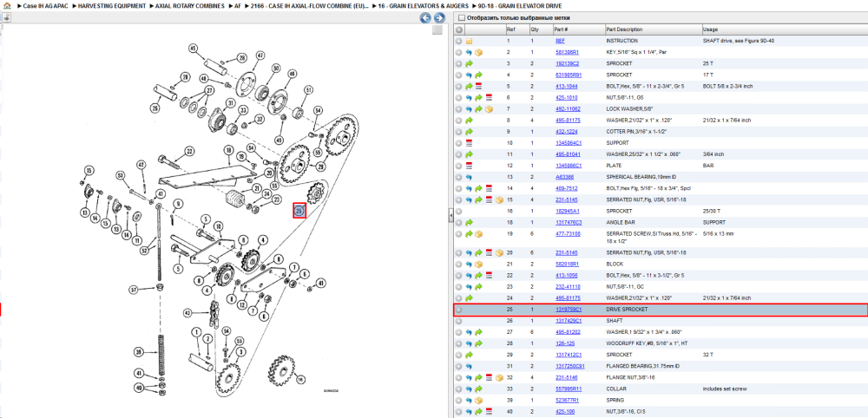
Task: Click the small square button under navigation arrows
Action: coord(437,29)
